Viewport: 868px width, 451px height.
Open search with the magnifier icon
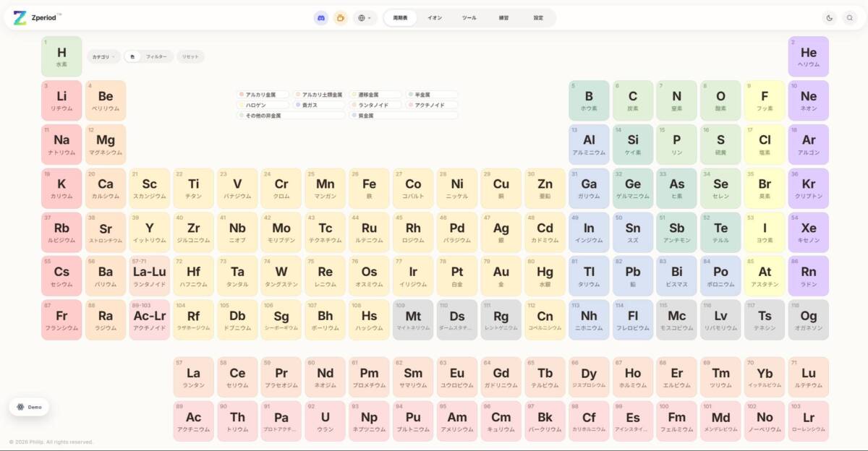click(x=850, y=18)
